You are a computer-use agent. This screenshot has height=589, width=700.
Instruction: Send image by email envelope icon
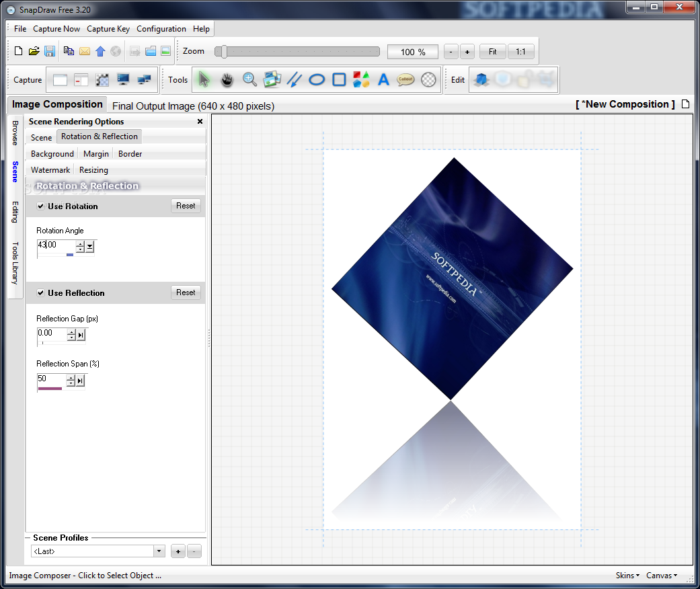84,51
